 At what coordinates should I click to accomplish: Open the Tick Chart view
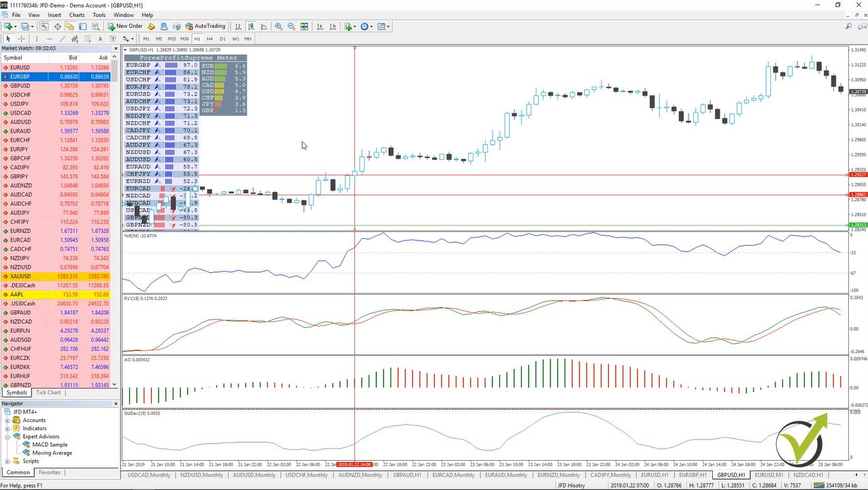pos(48,393)
